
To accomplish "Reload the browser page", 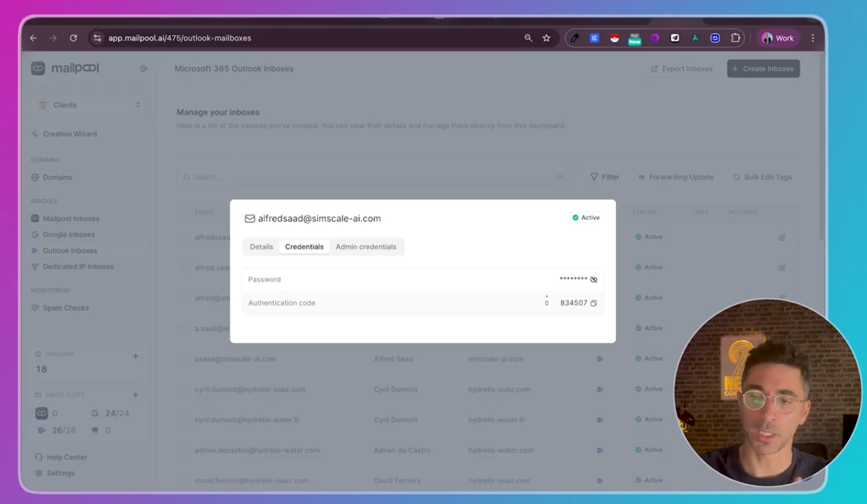I will (73, 38).
